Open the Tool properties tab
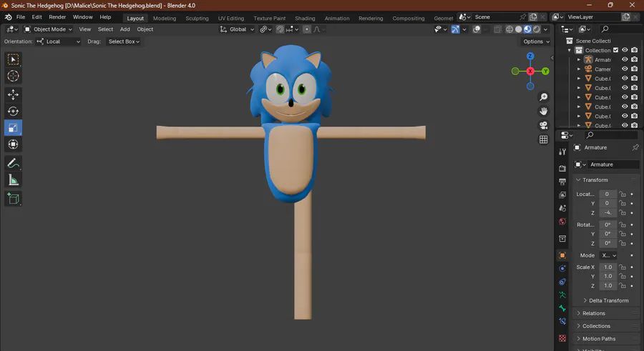644x351 pixels. [x=562, y=152]
